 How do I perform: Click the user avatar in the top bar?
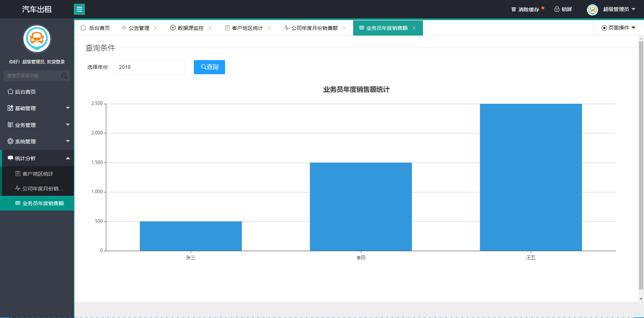[592, 9]
